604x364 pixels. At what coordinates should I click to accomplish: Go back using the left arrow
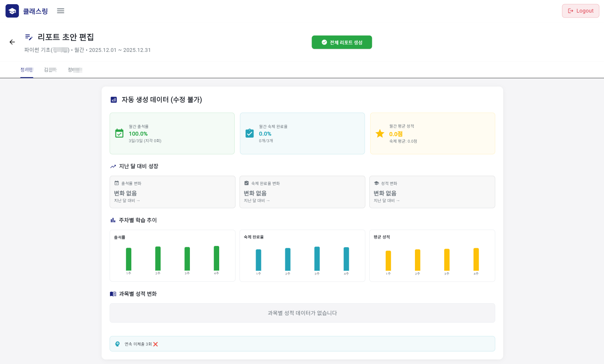coord(12,42)
